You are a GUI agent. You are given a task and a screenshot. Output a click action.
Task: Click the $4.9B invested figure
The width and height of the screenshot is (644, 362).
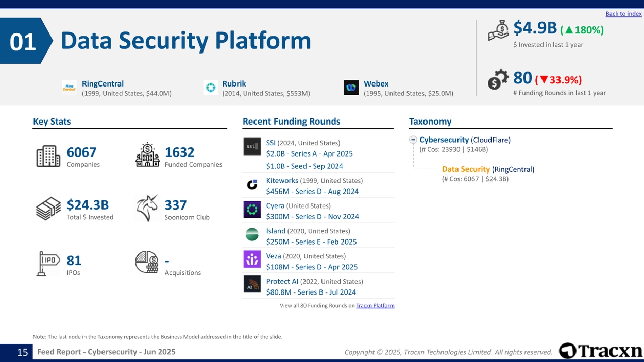click(535, 28)
